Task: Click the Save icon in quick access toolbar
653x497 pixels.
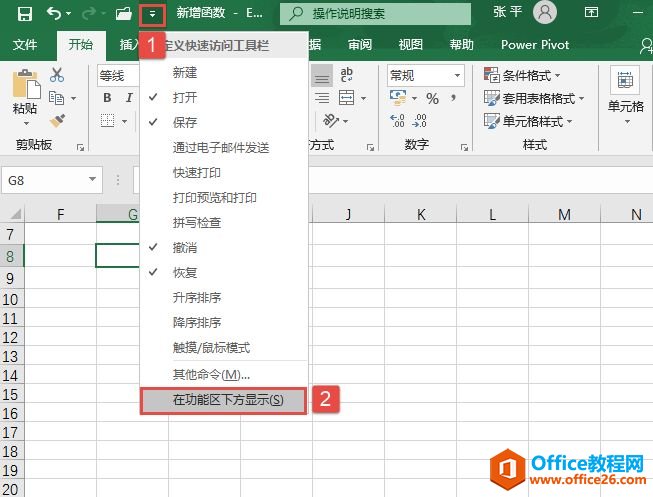Action: pyautogui.click(x=25, y=14)
